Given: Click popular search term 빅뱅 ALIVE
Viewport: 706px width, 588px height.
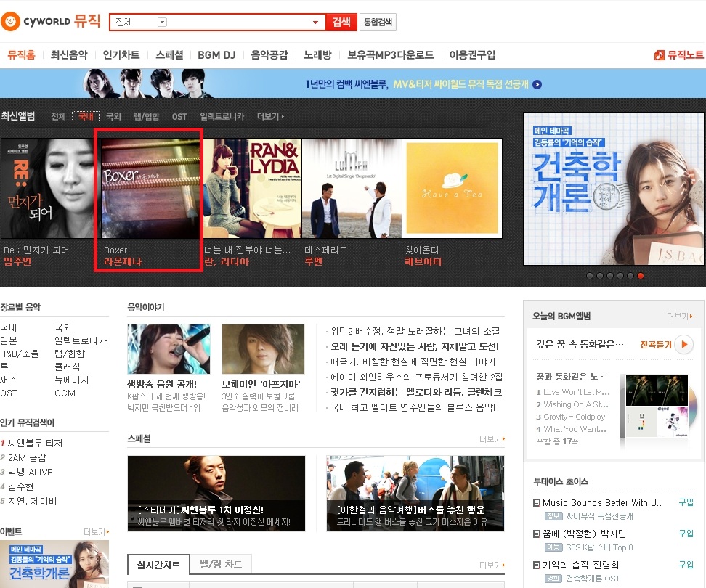Looking at the screenshot, I should click(31, 472).
